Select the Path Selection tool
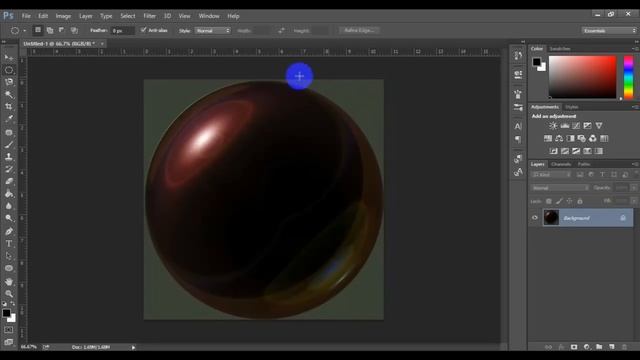The height and width of the screenshot is (360, 640). (x=9, y=256)
